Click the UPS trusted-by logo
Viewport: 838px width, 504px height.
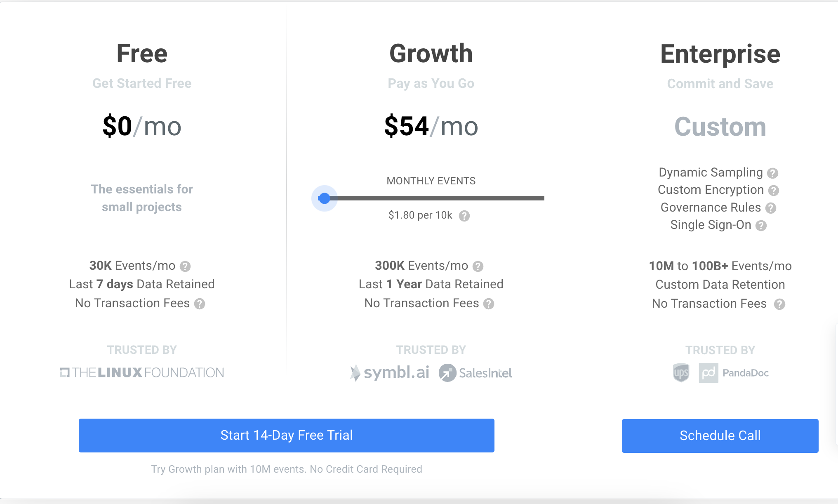point(680,373)
